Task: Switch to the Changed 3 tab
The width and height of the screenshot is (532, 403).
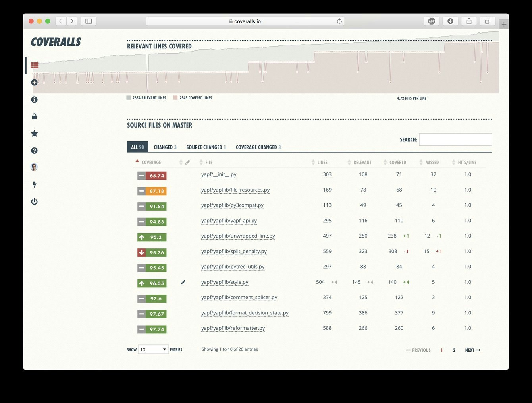Action: point(165,147)
